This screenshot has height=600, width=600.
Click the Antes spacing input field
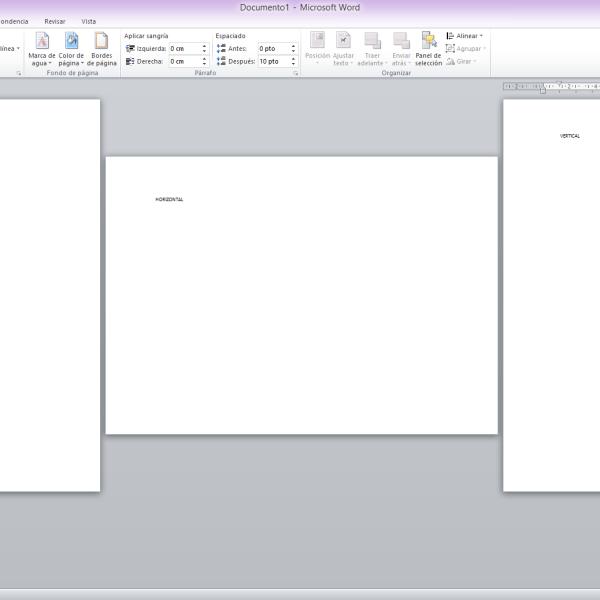pos(274,49)
